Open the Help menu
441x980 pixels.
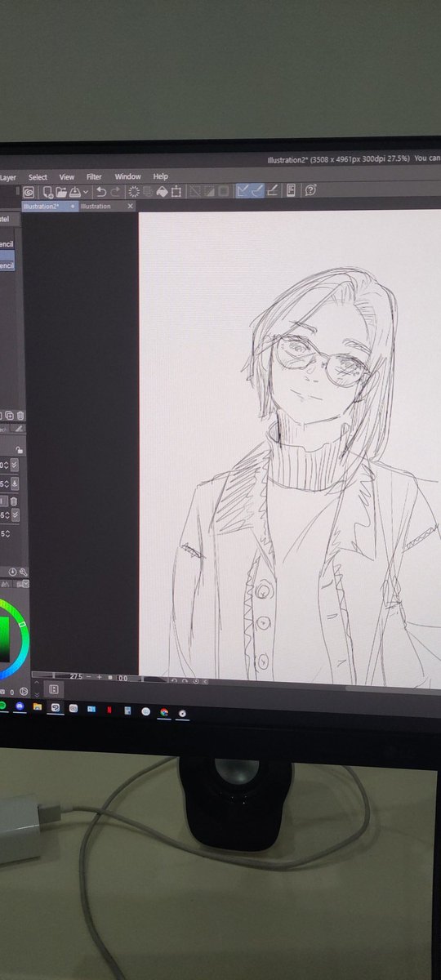click(161, 176)
